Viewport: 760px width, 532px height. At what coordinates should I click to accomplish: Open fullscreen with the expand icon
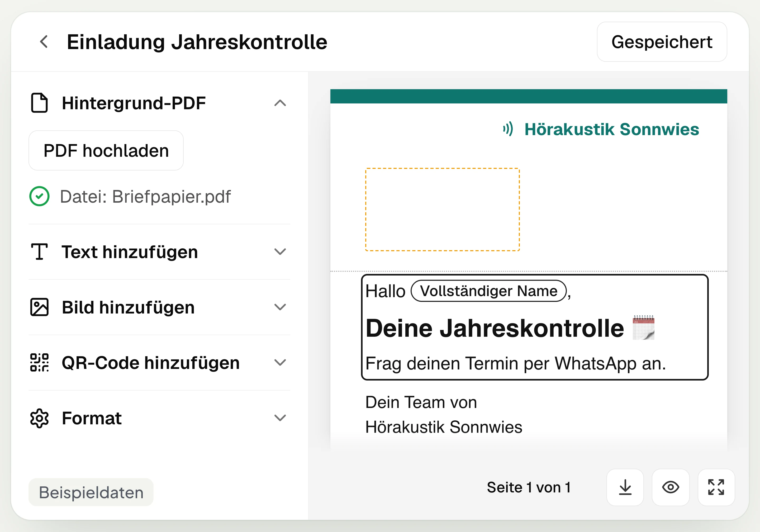[716, 487]
